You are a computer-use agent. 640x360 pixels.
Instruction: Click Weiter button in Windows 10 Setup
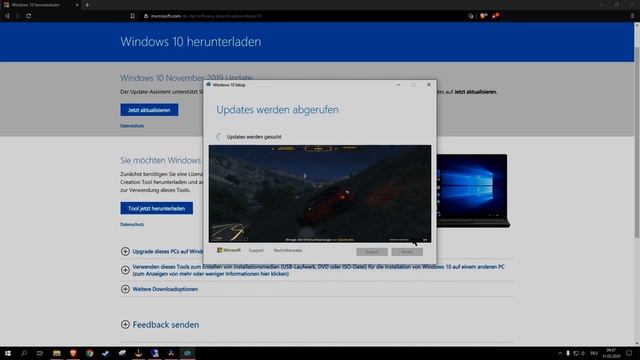pos(407,252)
